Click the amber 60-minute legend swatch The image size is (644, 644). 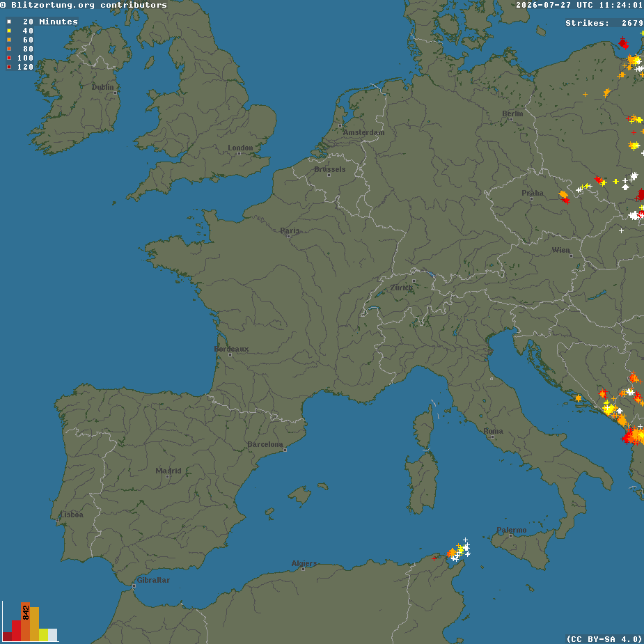(x=9, y=40)
